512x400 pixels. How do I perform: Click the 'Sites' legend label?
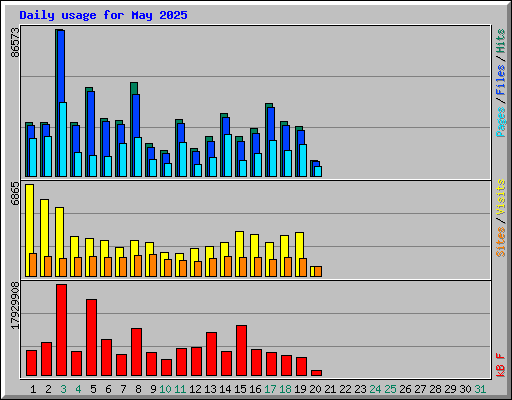coord(500,242)
